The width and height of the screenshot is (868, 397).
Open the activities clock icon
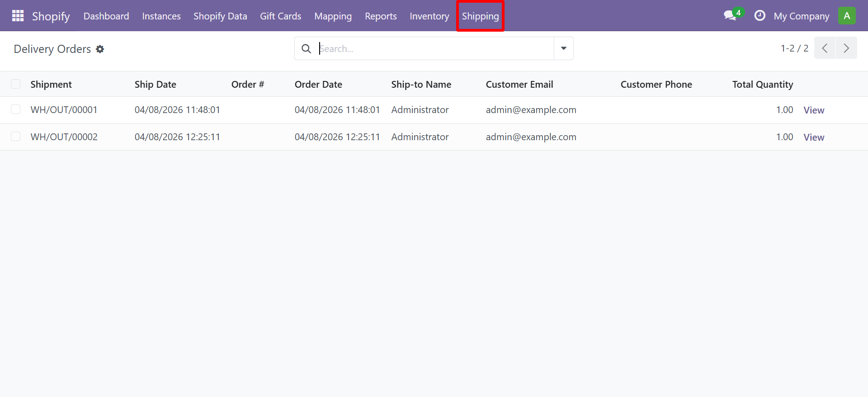coord(760,16)
